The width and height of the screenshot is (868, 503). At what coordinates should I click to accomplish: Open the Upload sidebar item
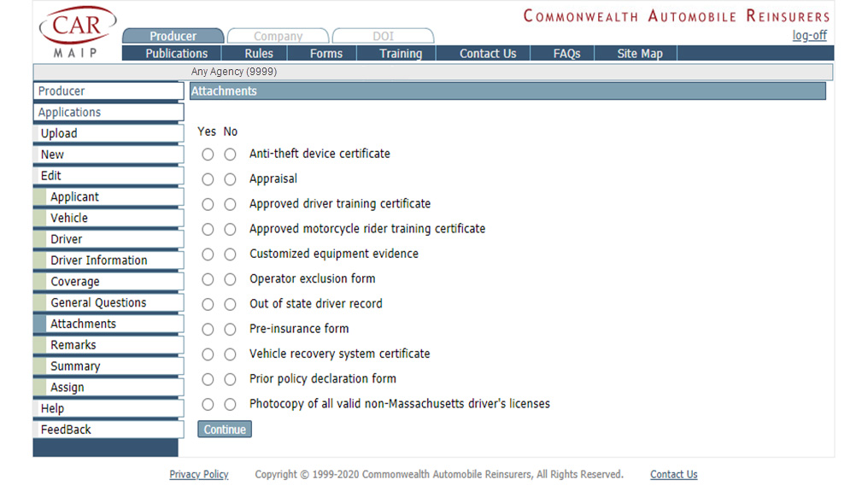(59, 134)
